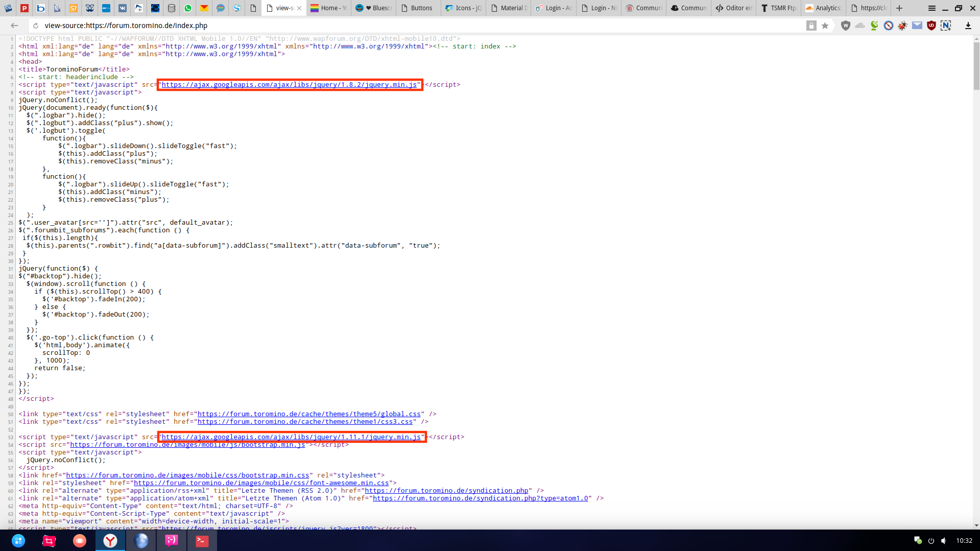Click the vertical scrollbar thumb
The width and height of the screenshot is (980, 551).
976,66
